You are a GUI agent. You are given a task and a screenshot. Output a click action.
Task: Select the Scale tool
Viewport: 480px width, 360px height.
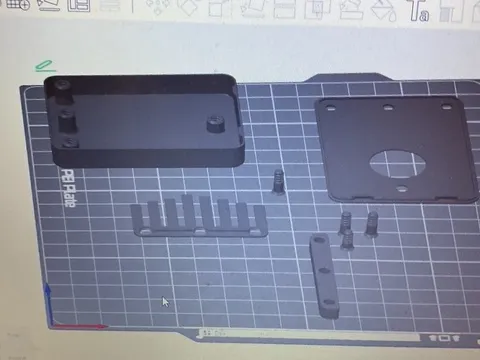tap(220, 8)
